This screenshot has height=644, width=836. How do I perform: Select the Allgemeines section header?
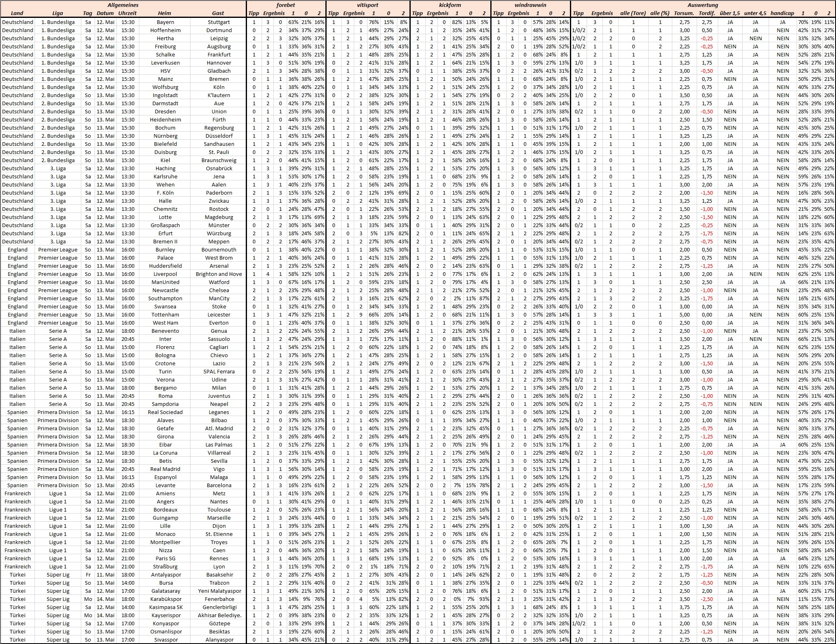[123, 5]
